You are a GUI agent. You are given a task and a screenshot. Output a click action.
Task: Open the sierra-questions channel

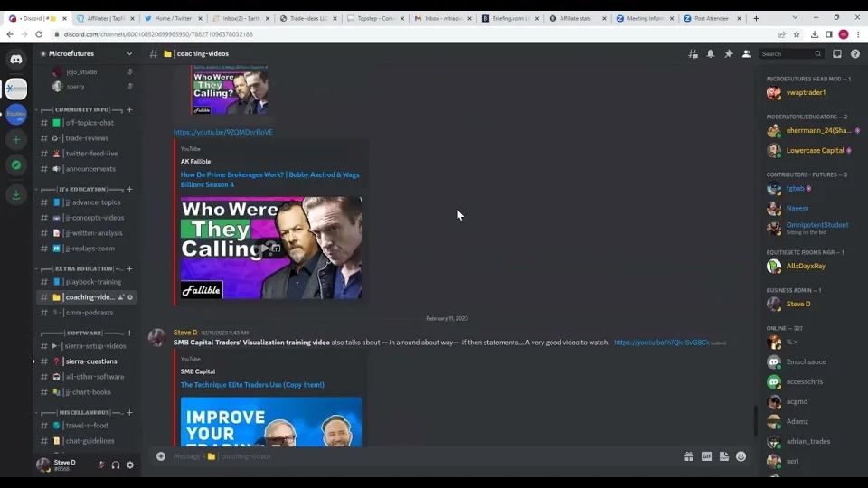point(86,361)
